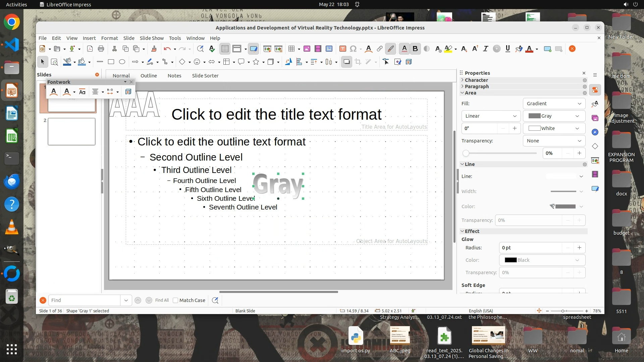The width and height of the screenshot is (644, 362).
Task: Click the Display Grid toolbar icon
Action: click(x=225, y=49)
